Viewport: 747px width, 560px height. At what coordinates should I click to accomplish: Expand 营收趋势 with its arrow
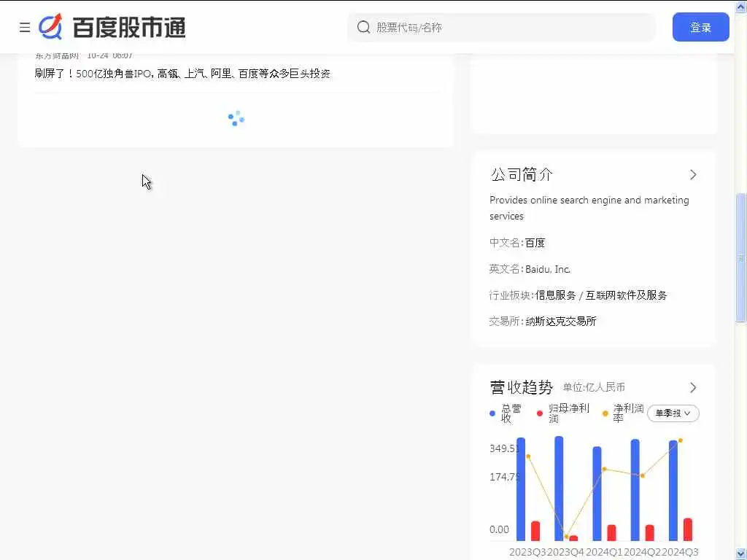(x=693, y=388)
